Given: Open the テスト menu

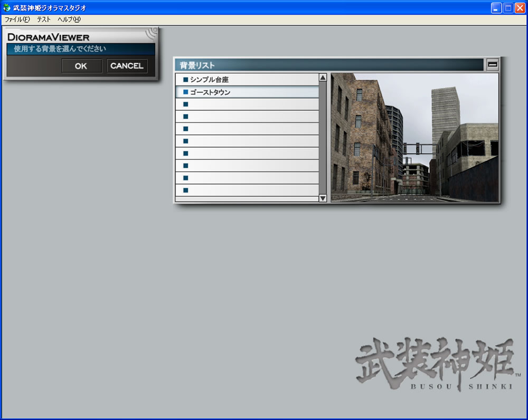Looking at the screenshot, I should pos(44,20).
